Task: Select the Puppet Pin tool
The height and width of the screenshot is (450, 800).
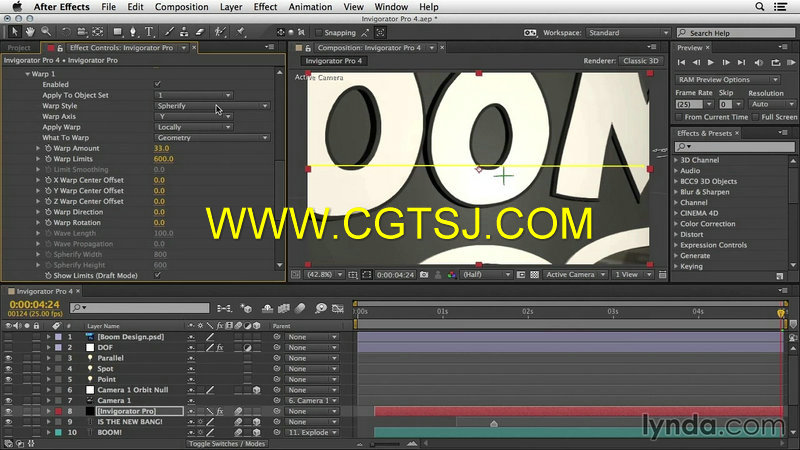Action: [240, 32]
